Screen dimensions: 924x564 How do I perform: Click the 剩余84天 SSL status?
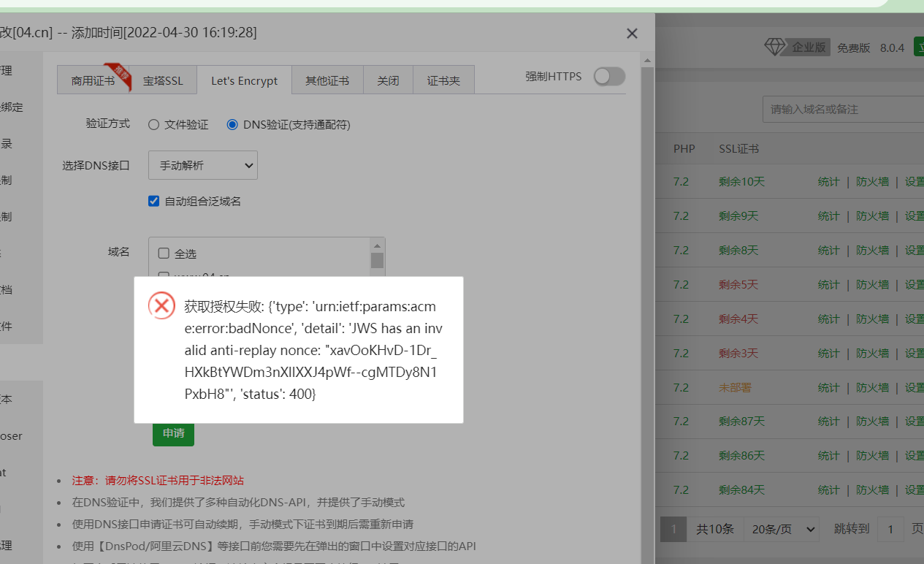pyautogui.click(x=741, y=489)
